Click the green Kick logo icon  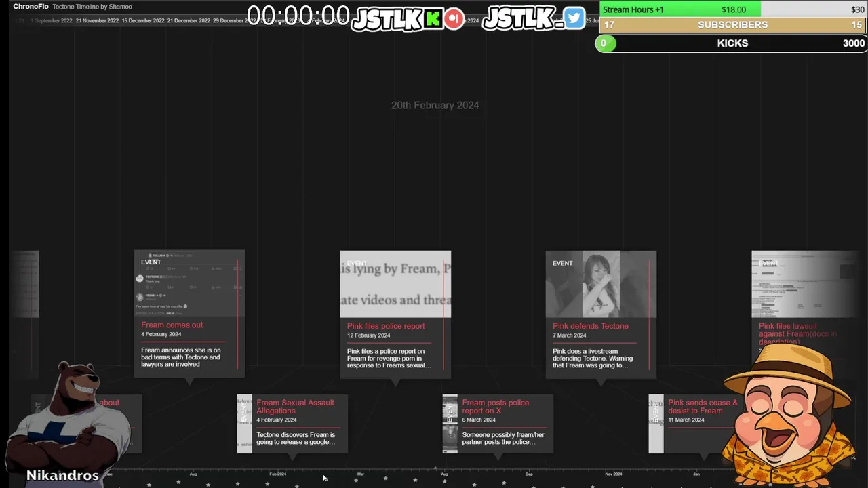click(x=433, y=18)
